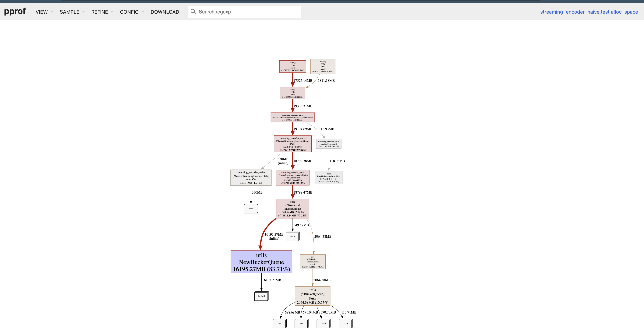Select the DOWNLOAD menu item
This screenshot has width=644, height=333.
[165, 12]
